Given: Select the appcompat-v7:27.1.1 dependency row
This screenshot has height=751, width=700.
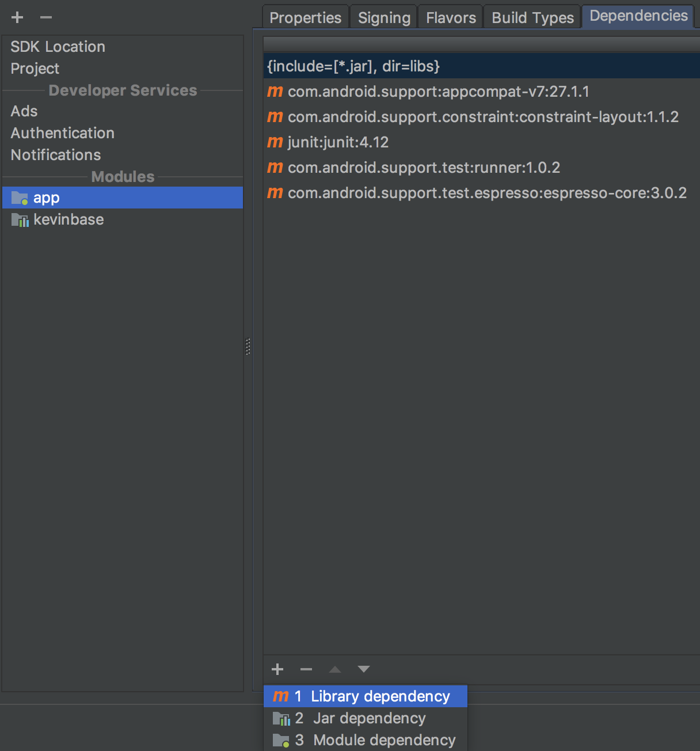Looking at the screenshot, I should pos(438,92).
